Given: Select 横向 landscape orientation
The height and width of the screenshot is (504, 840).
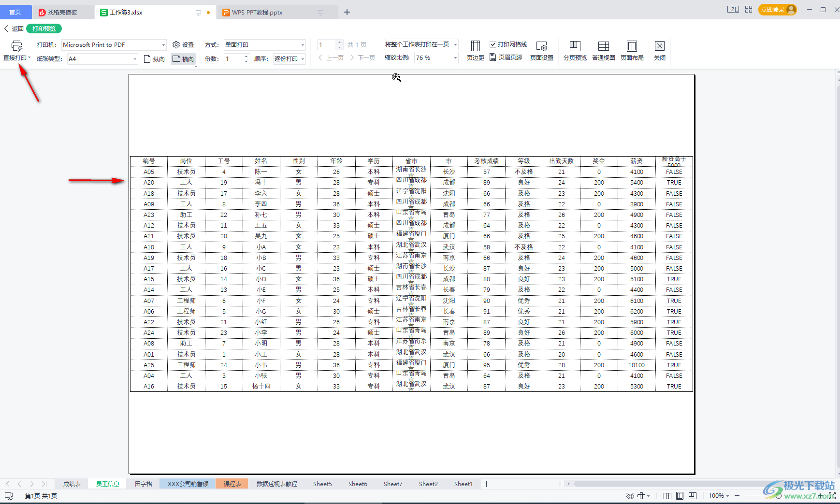Looking at the screenshot, I should [184, 59].
